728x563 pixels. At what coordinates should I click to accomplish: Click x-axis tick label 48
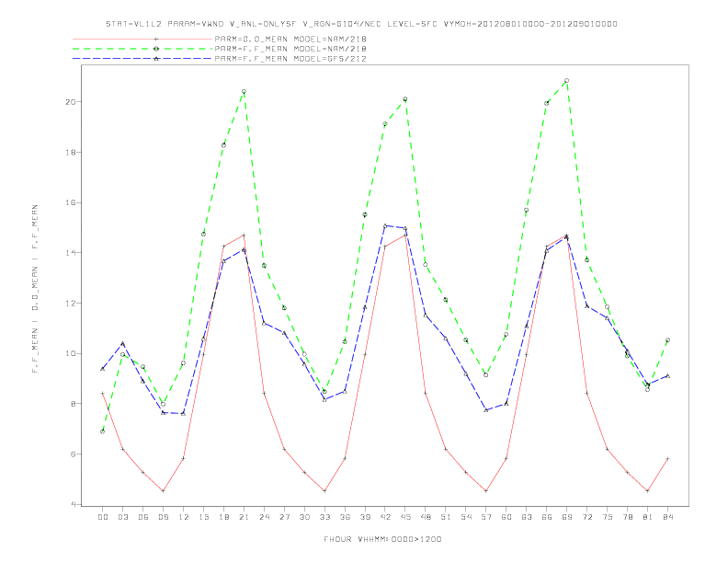pyautogui.click(x=426, y=517)
